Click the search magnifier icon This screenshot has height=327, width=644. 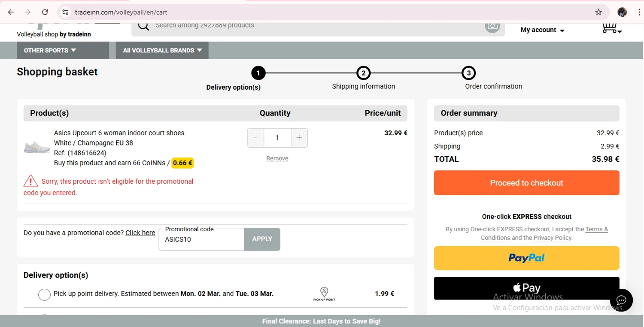tap(144, 26)
